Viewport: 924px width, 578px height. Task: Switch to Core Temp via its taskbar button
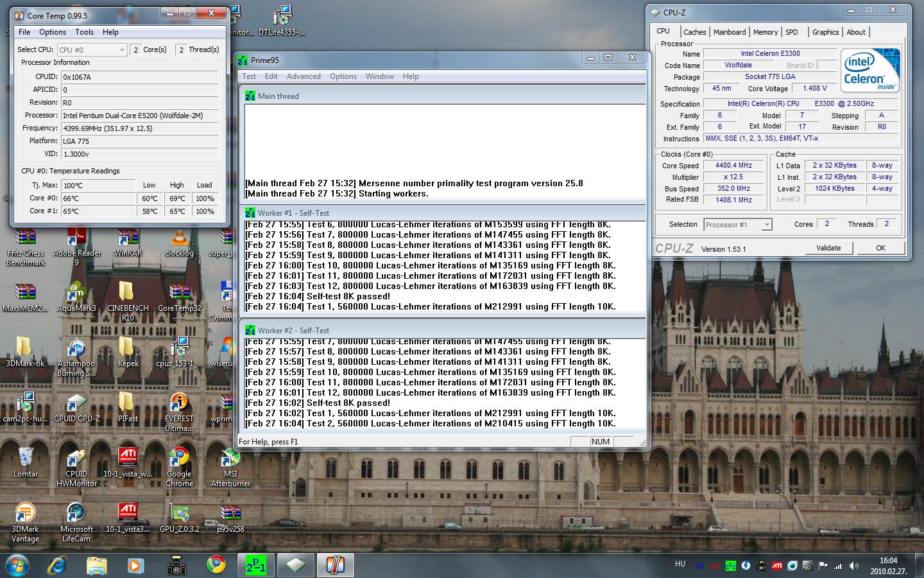[x=336, y=565]
